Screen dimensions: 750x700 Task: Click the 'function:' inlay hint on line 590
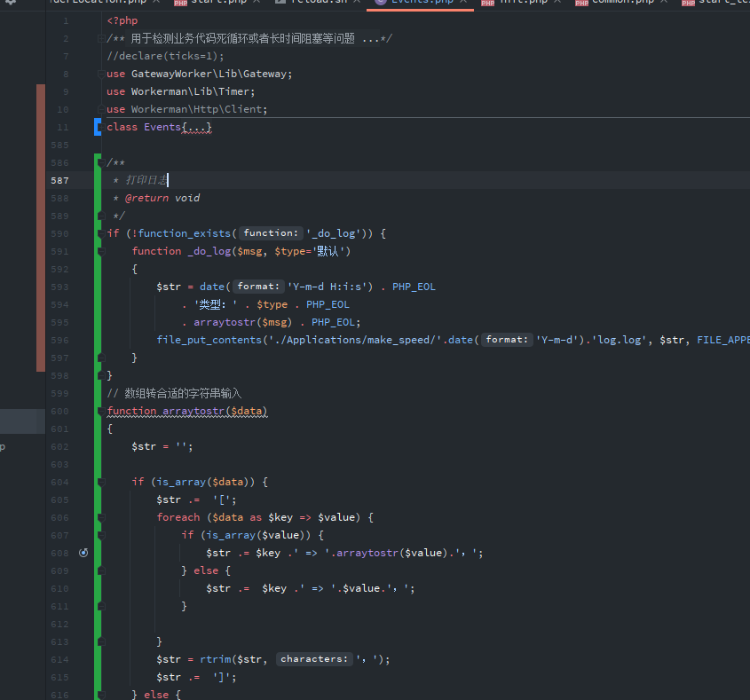[271, 232]
